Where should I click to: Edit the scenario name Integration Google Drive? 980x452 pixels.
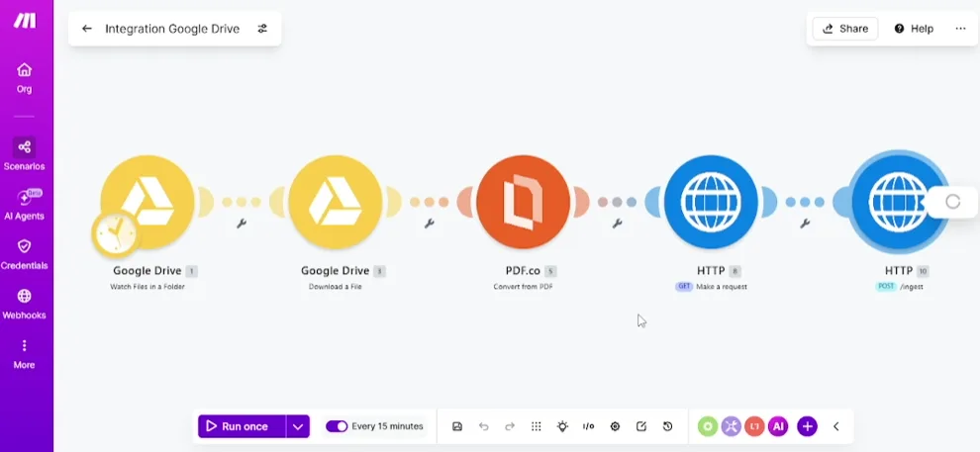click(172, 29)
